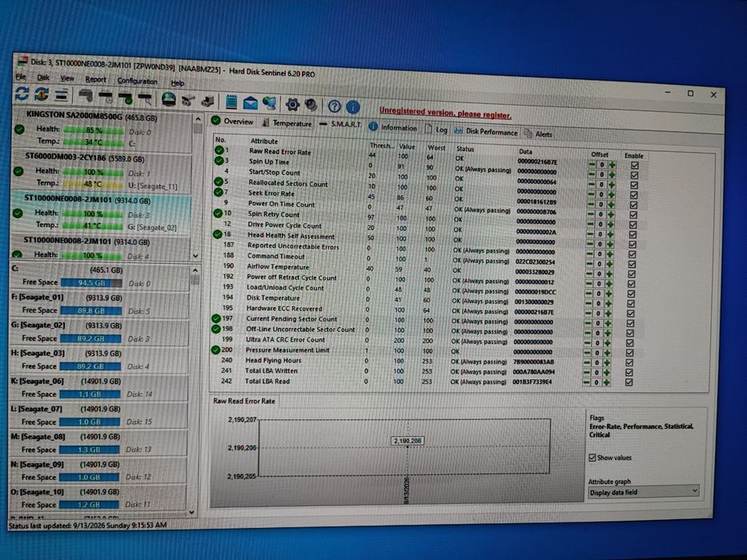Screen dimensions: 747x560
Task: Toggle Enable checkbox for Spin Up Time
Action: (x=634, y=175)
